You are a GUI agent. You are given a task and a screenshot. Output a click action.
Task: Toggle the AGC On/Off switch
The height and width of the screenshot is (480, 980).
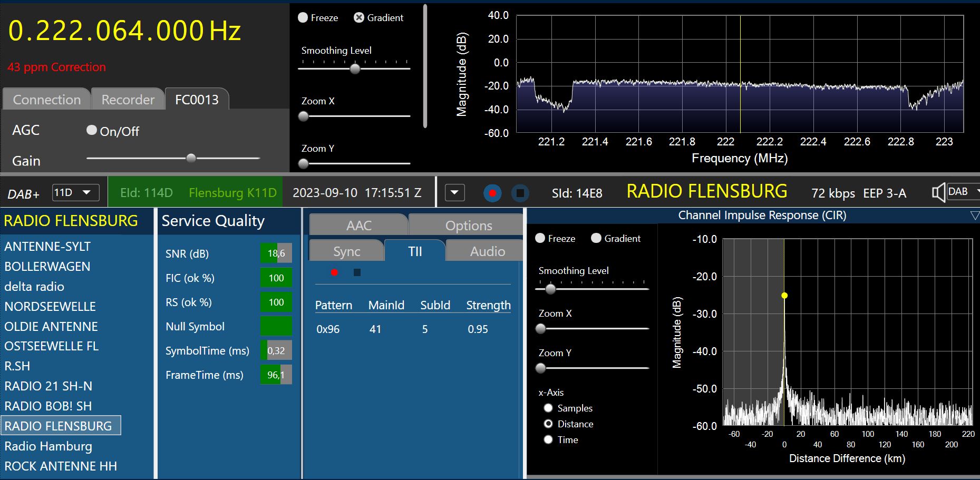[92, 130]
